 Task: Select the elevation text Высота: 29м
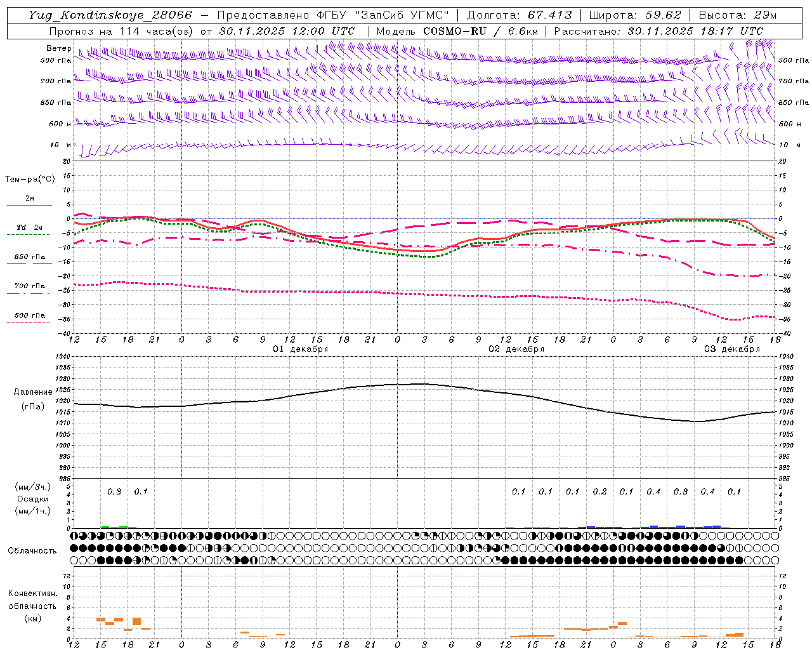coord(738,15)
